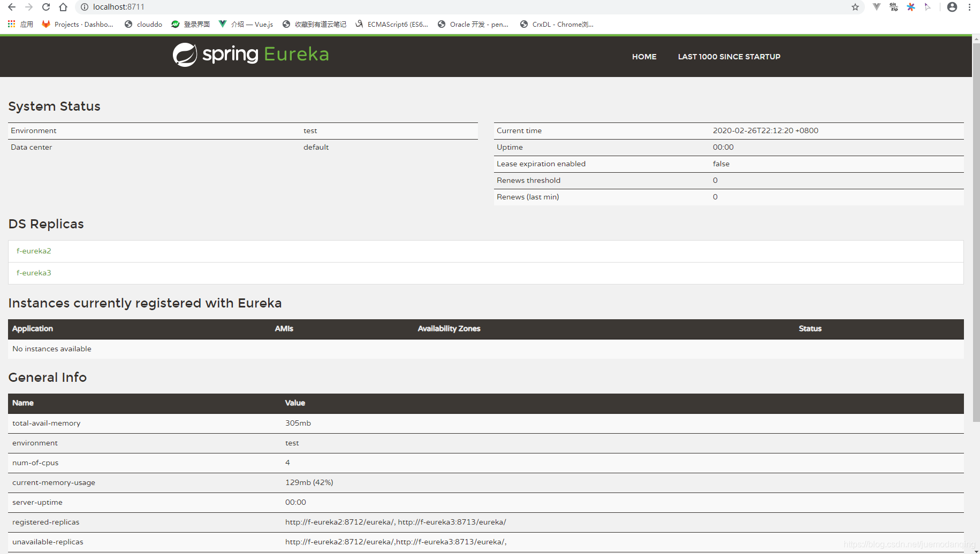Open the Projects Dashboard GitLab bookmark
980x554 pixels.
pyautogui.click(x=78, y=24)
